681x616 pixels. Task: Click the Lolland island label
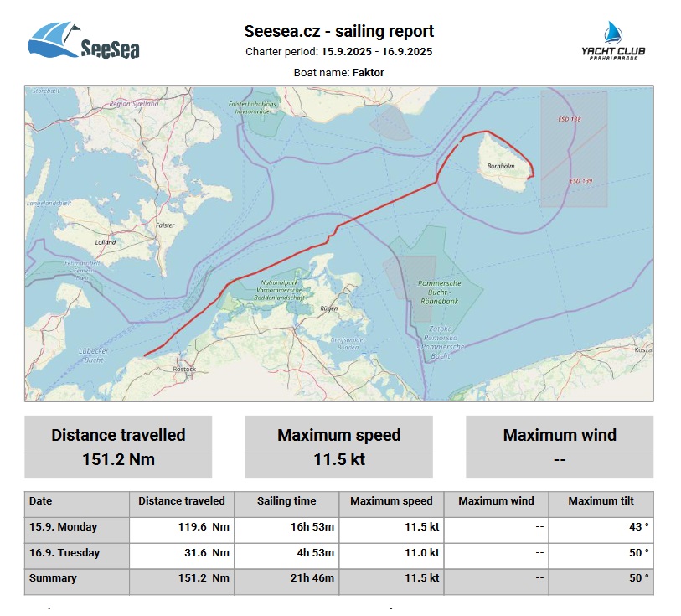(x=106, y=242)
